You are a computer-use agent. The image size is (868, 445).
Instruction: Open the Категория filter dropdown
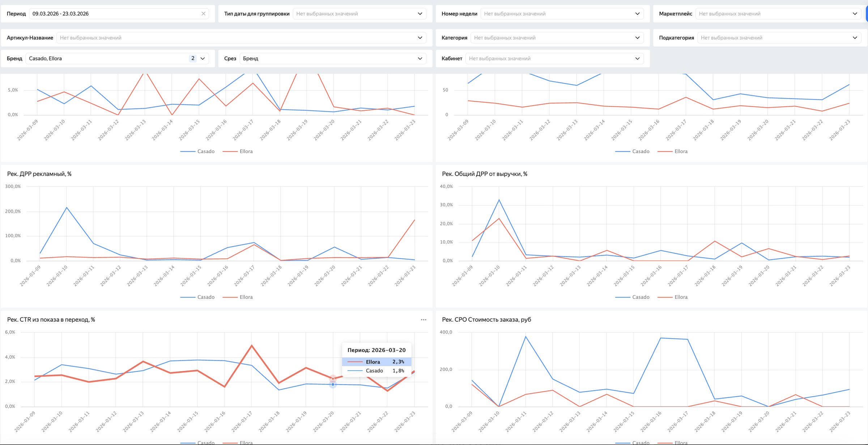[557, 38]
